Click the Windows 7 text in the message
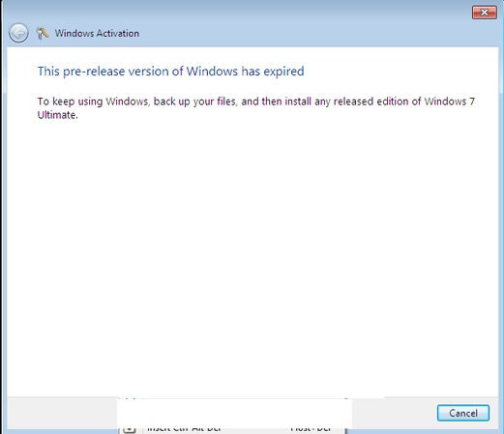504x434 pixels. tap(450, 101)
